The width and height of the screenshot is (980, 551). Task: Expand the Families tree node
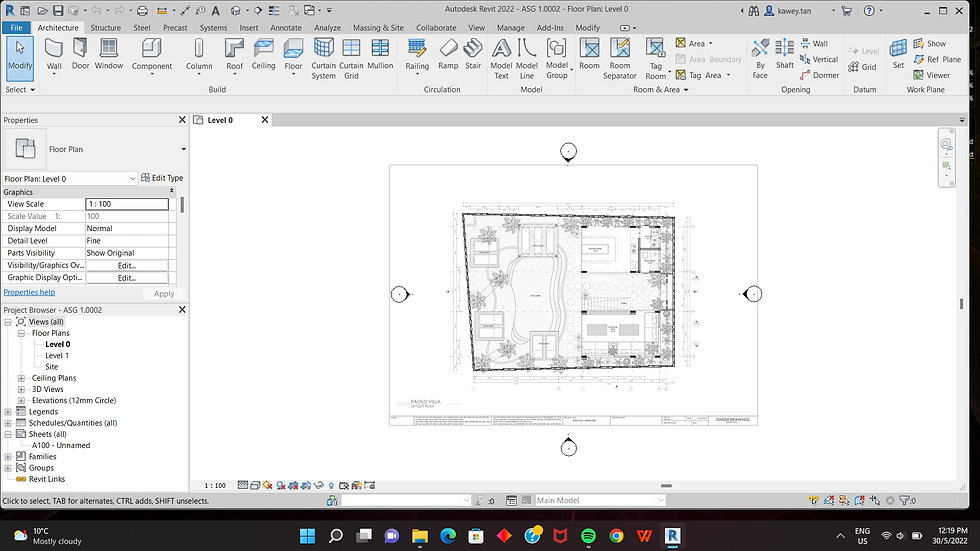(8, 457)
